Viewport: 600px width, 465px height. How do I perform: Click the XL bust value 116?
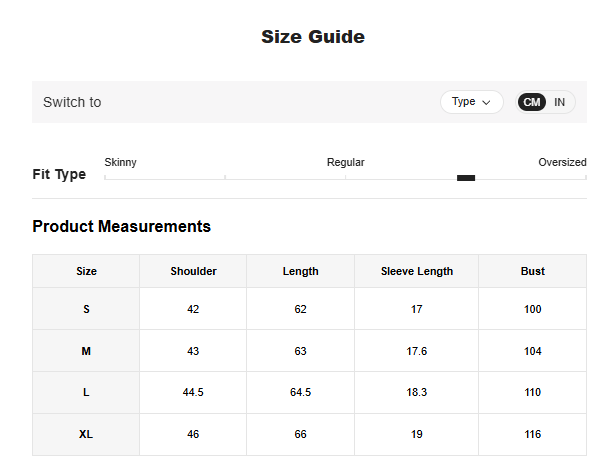click(532, 434)
